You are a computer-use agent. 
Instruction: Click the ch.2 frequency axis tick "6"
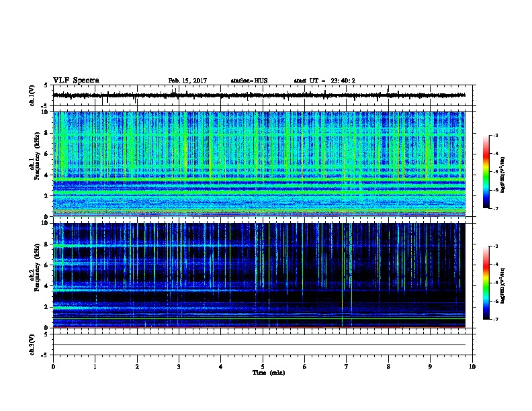(x=46, y=265)
